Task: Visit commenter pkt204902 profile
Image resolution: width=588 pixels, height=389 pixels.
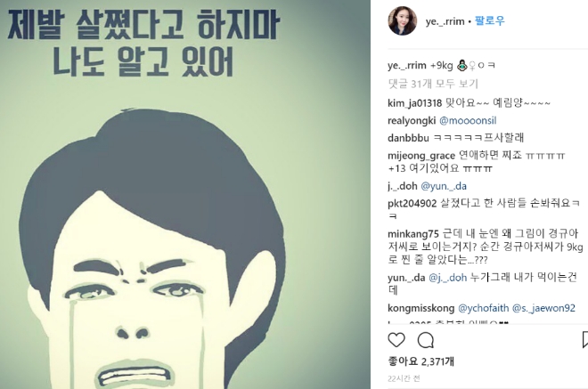Action: click(412, 204)
